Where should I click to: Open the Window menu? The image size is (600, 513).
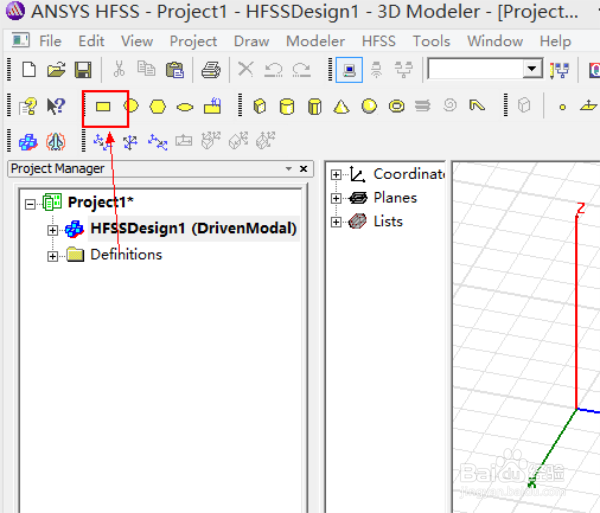(495, 41)
